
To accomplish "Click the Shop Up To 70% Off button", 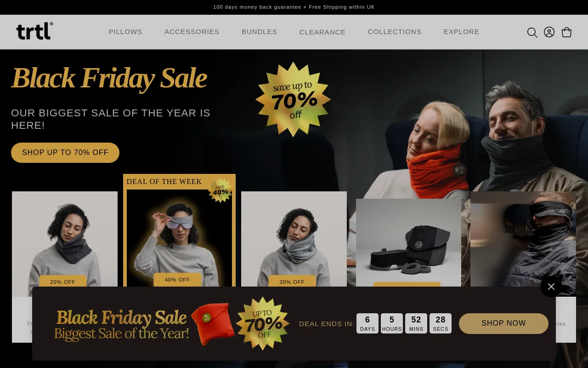I will [65, 153].
